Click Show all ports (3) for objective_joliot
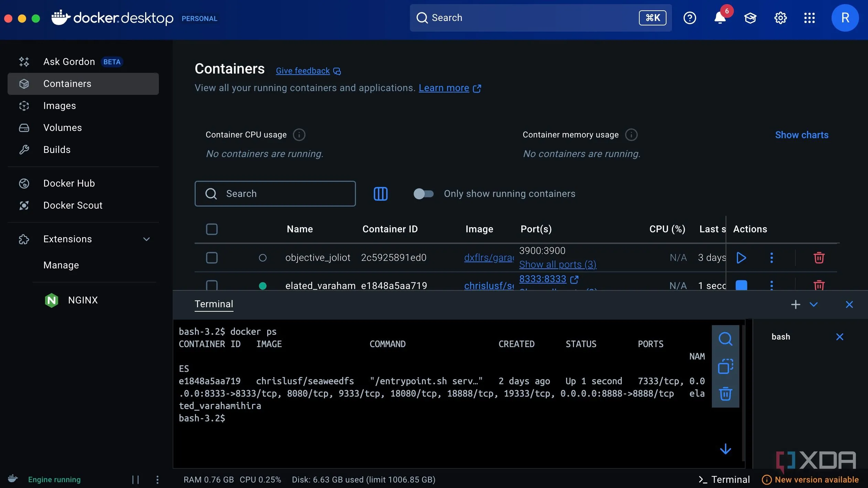Image resolution: width=868 pixels, height=488 pixels. tap(557, 265)
